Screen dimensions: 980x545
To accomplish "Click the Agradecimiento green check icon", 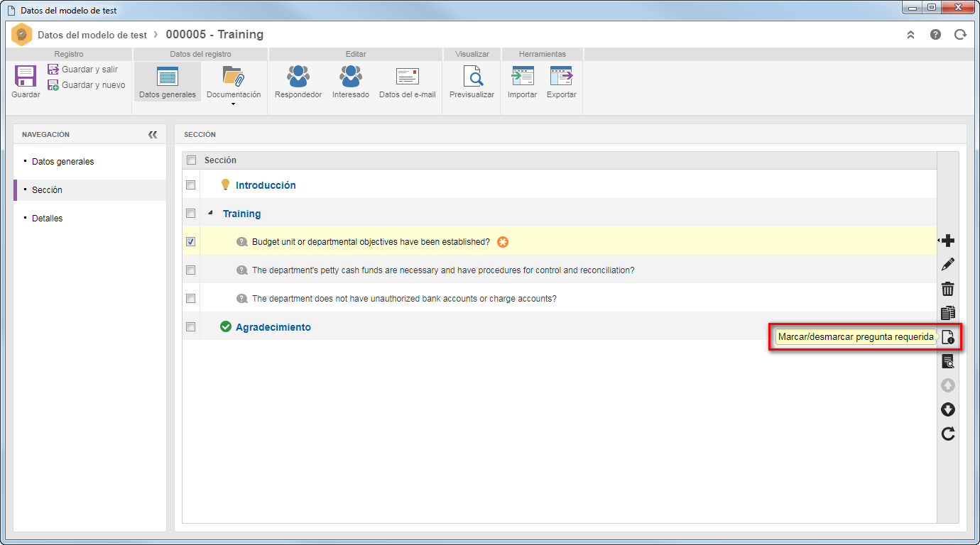I will click(226, 326).
